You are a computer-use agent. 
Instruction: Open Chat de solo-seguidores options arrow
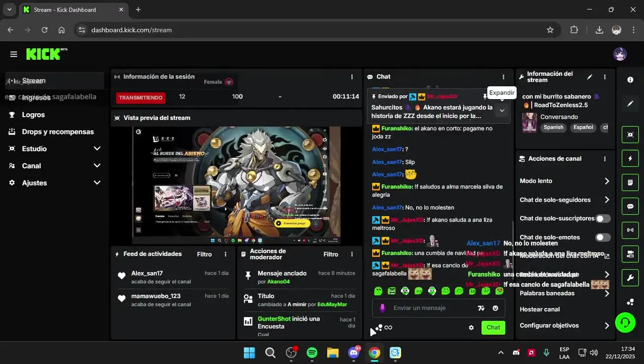click(607, 200)
